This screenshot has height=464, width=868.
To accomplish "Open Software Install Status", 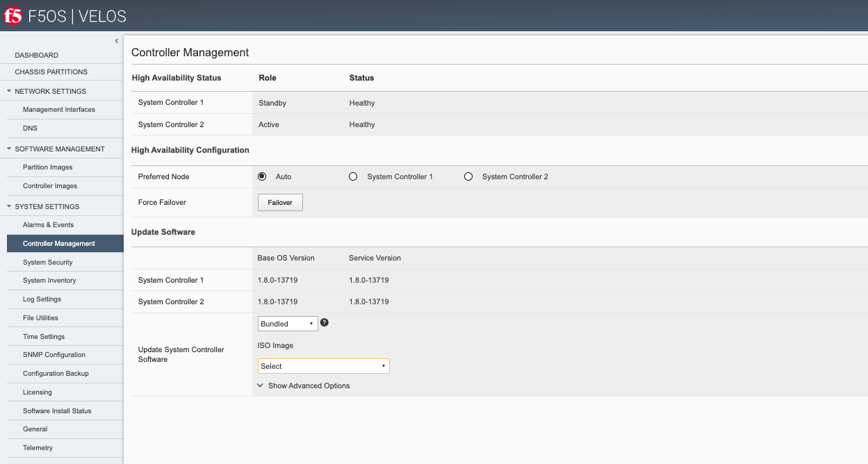I will pyautogui.click(x=57, y=411).
